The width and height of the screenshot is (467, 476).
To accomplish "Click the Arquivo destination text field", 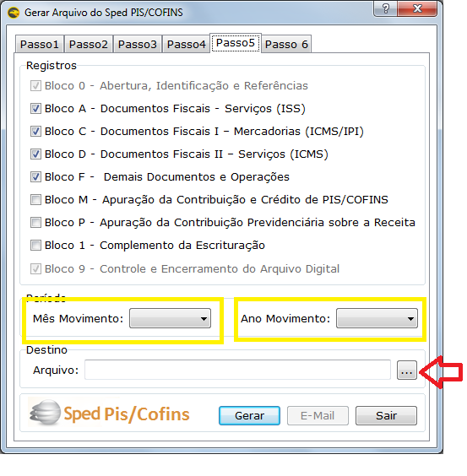I will [237, 370].
